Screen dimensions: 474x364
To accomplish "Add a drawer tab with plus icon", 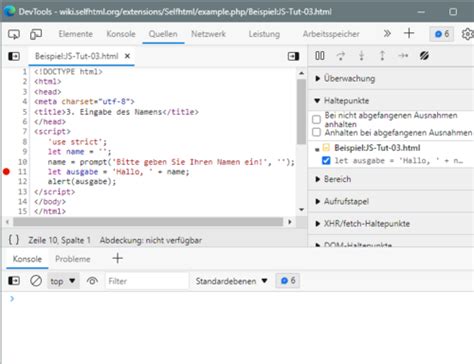I will tap(117, 258).
